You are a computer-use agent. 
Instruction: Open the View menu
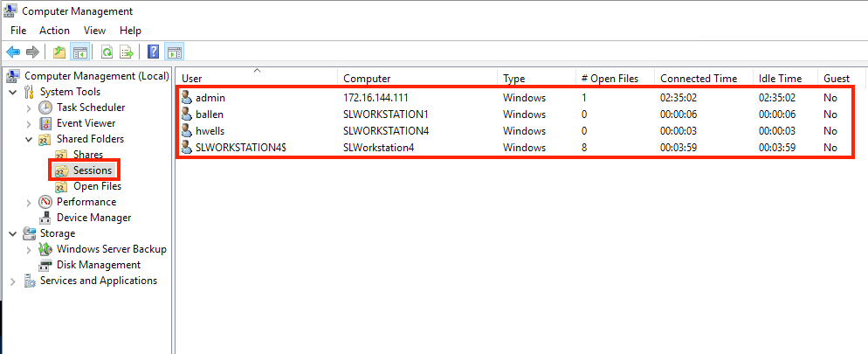pyautogui.click(x=94, y=31)
